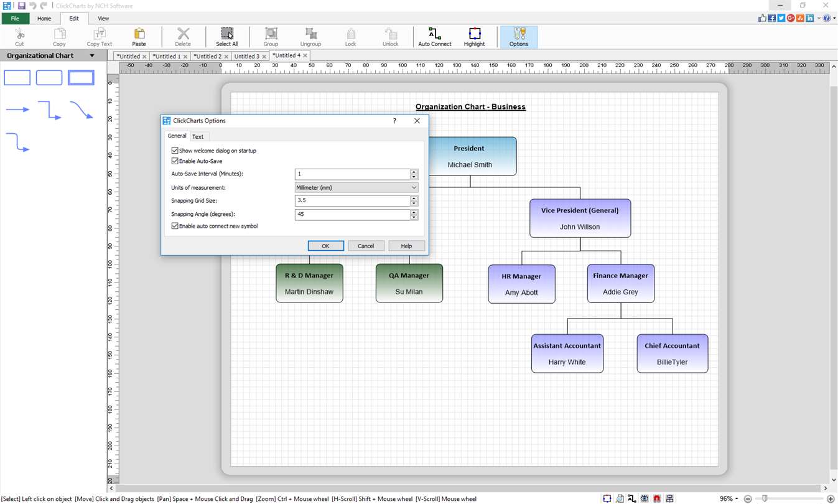This screenshot has width=838, height=504.
Task: Share via the Twitter icon
Action: coord(781,18)
